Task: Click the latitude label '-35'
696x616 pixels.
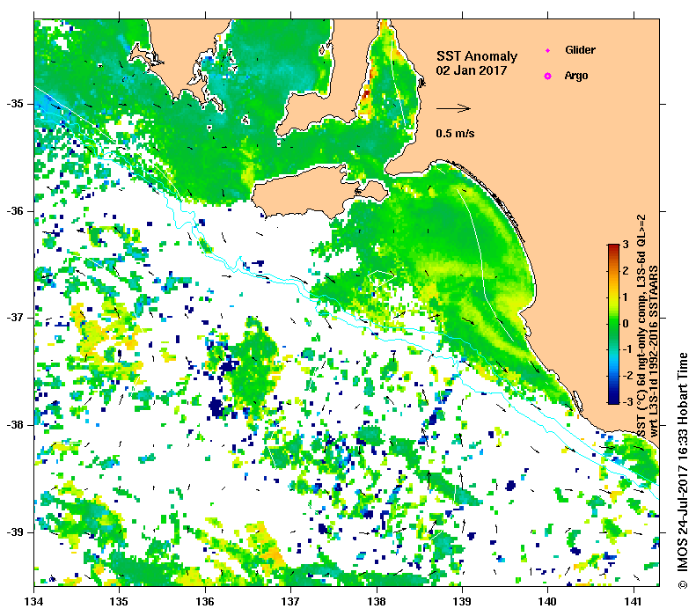Action: click(15, 104)
